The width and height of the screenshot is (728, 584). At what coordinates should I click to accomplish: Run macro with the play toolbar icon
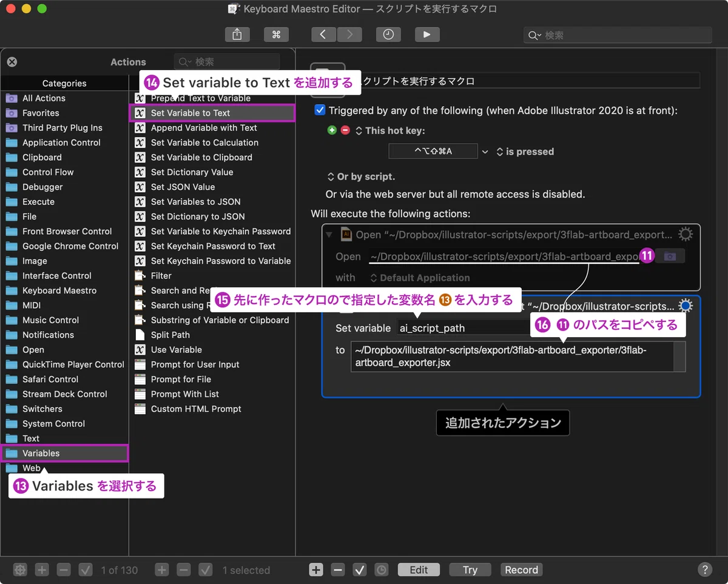[x=427, y=35]
